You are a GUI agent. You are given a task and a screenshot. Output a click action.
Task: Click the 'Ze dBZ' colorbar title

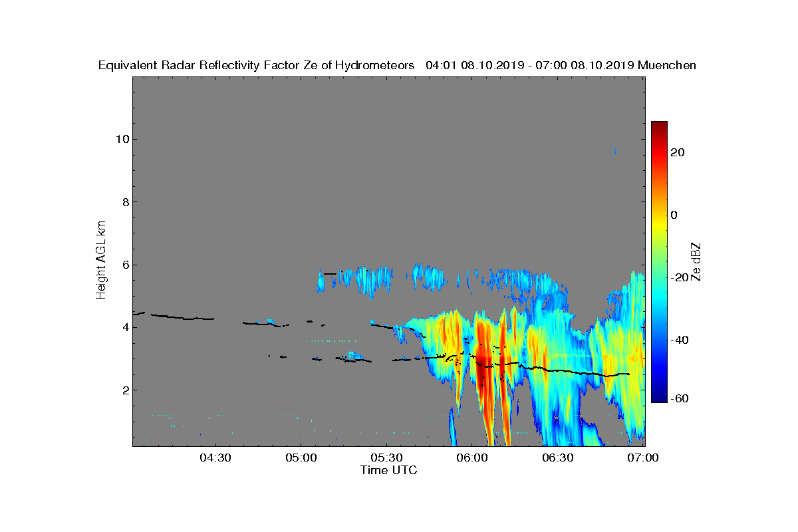[x=697, y=261]
